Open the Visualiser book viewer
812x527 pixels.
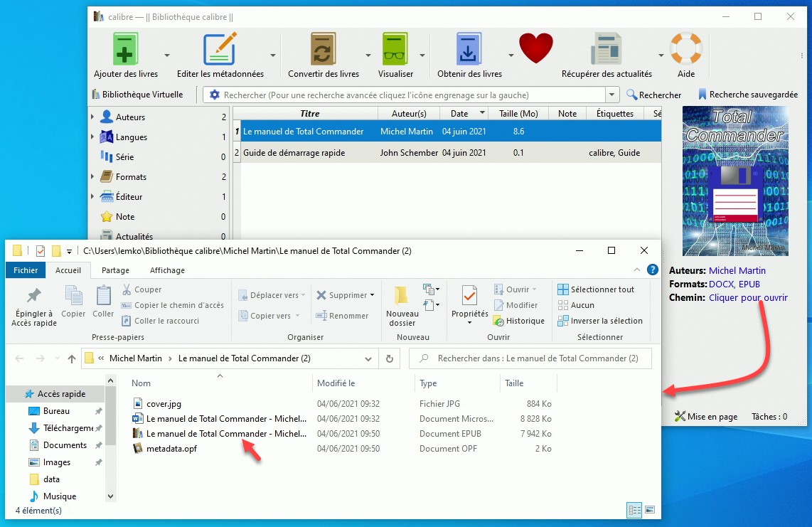pyautogui.click(x=395, y=50)
